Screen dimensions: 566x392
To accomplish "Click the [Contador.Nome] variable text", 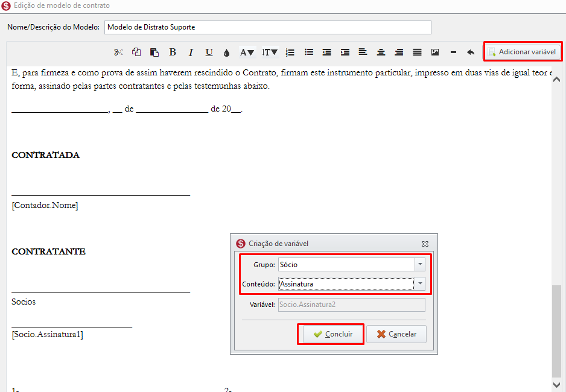I will click(x=45, y=205).
